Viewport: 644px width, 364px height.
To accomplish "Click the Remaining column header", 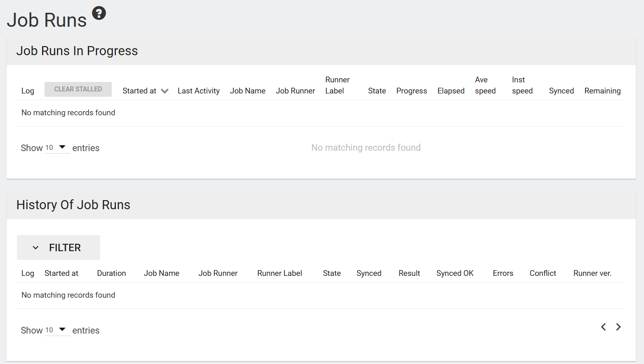I will point(602,91).
